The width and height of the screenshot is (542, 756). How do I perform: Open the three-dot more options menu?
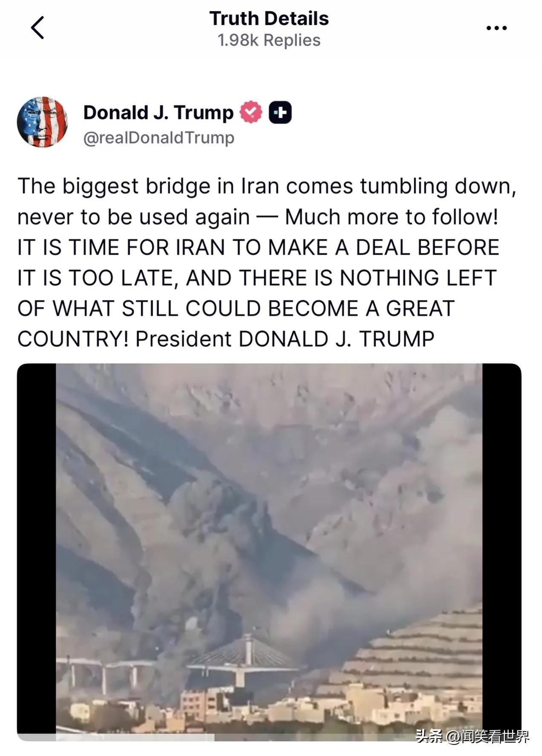[496, 28]
